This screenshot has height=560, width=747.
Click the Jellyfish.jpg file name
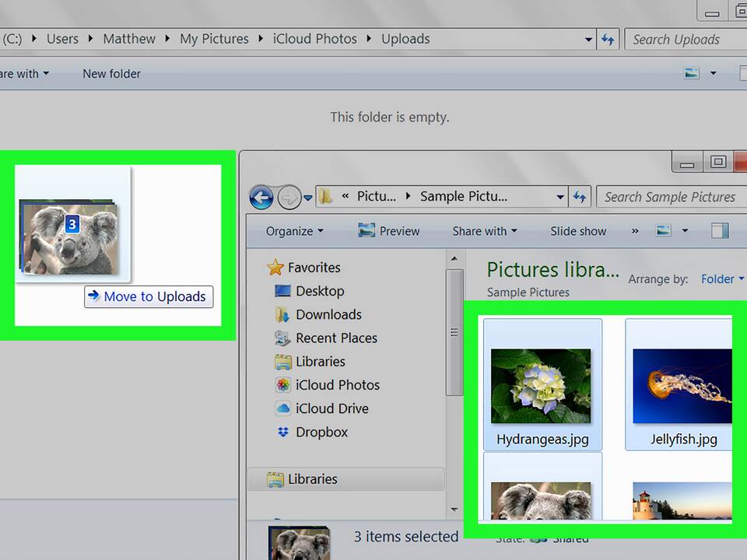684,439
